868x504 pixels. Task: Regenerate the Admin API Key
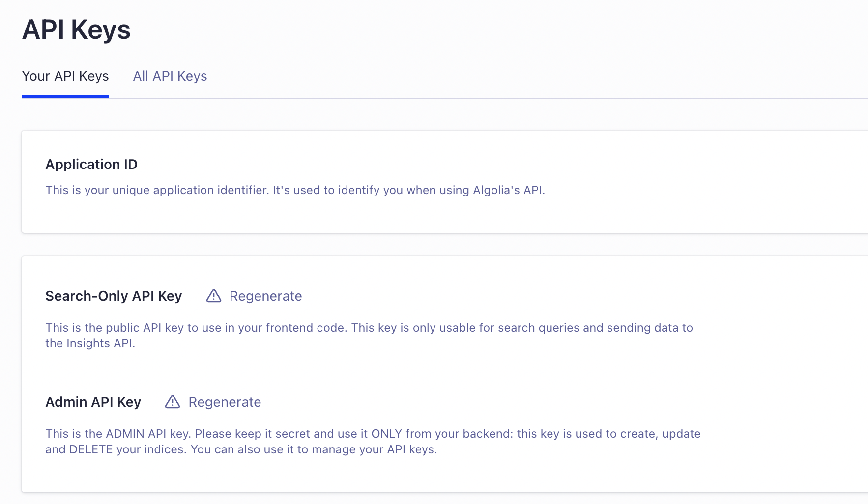(x=225, y=402)
